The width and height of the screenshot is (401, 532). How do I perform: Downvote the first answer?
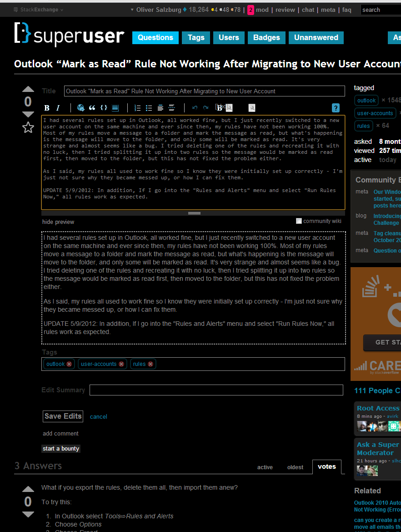(x=28, y=514)
